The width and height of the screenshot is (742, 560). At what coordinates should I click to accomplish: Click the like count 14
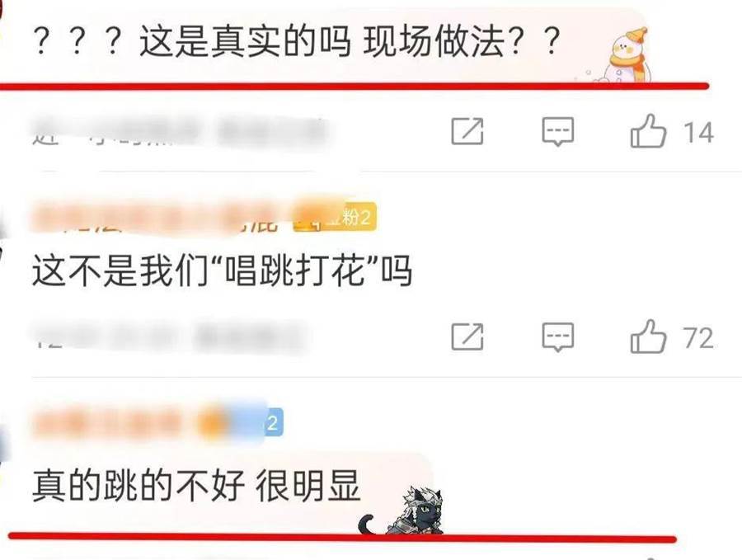tap(698, 133)
